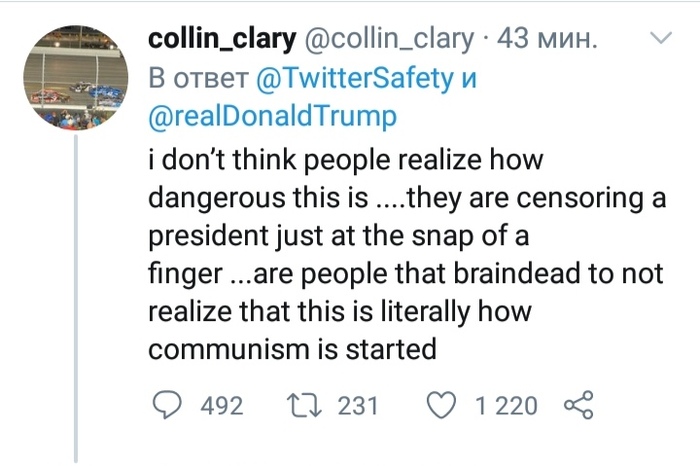Click the thread connector line below avatar
Viewport: 700px width, 466px height.
(x=76, y=298)
